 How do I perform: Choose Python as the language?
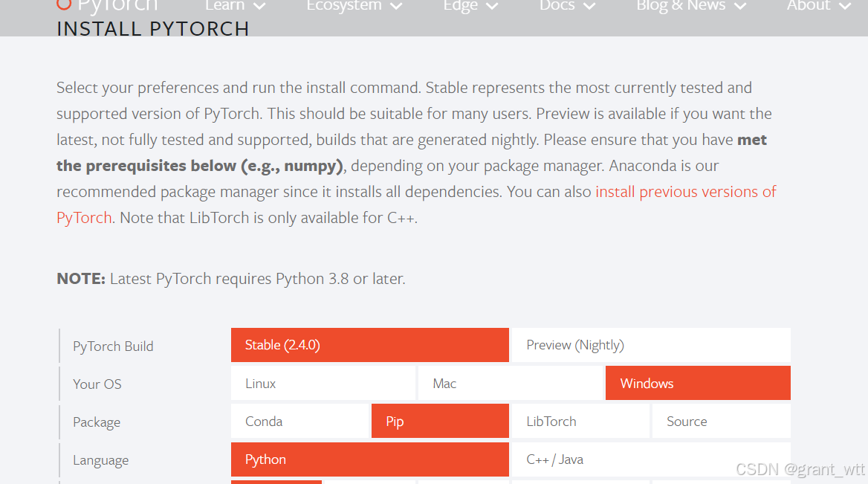[369, 459]
